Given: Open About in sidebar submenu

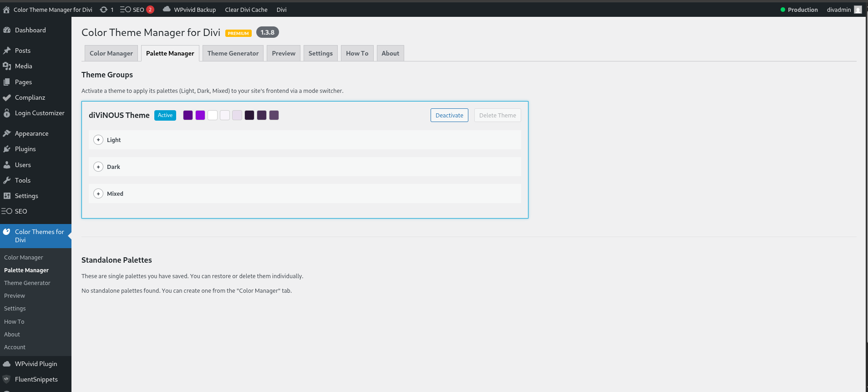Looking at the screenshot, I should click(x=12, y=334).
